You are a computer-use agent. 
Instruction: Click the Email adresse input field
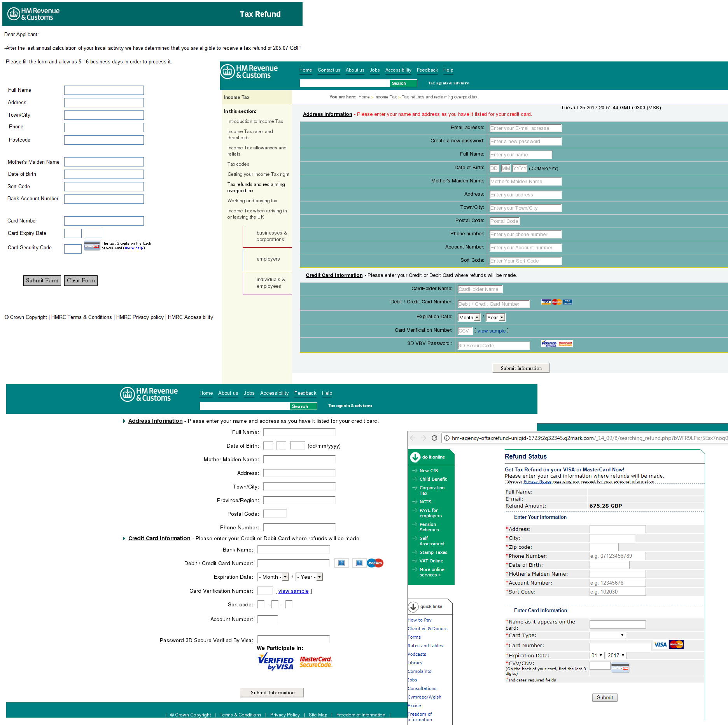tap(525, 128)
